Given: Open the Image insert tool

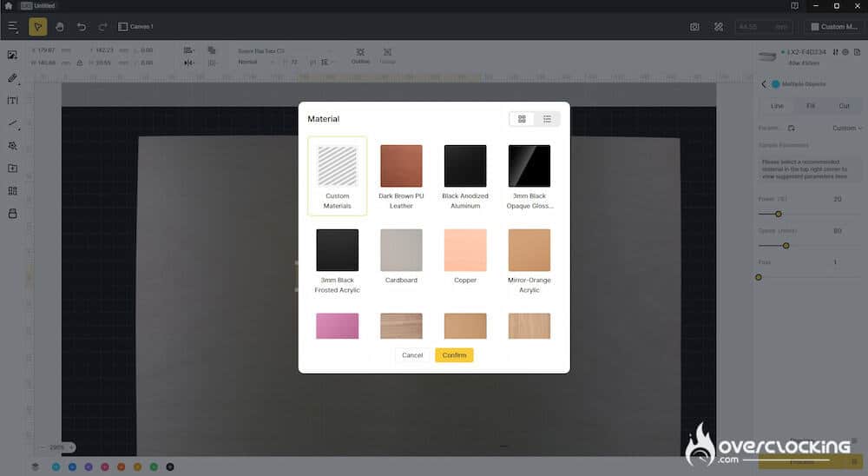Looking at the screenshot, I should [x=12, y=55].
